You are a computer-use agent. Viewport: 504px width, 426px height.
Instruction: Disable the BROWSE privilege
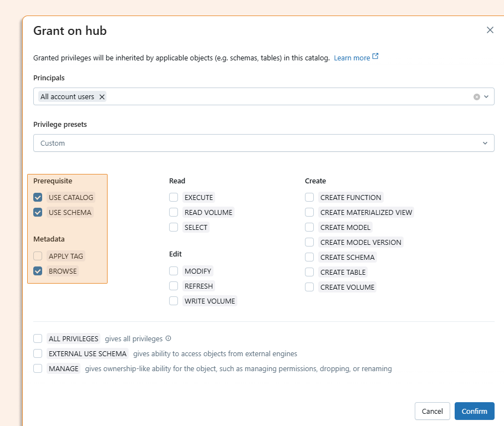coord(38,271)
